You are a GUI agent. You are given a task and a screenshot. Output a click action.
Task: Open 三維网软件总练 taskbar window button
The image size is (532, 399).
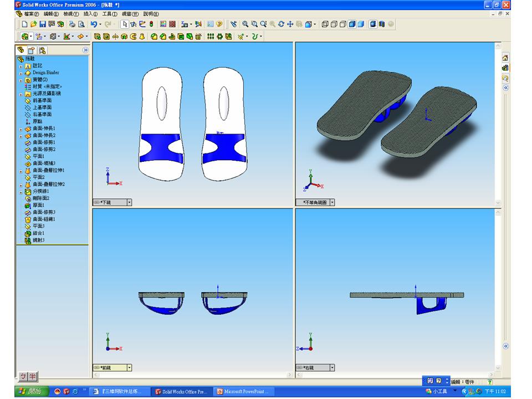121,391
